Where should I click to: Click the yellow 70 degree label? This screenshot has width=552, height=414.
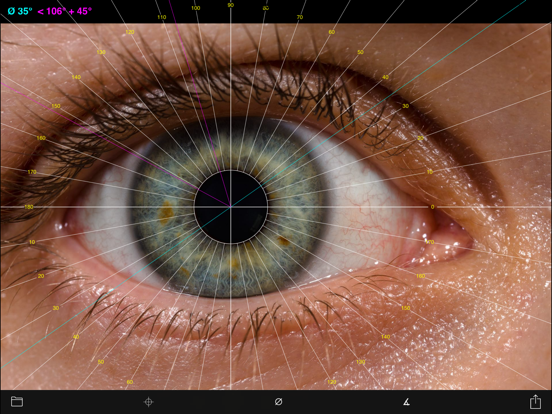click(x=300, y=17)
